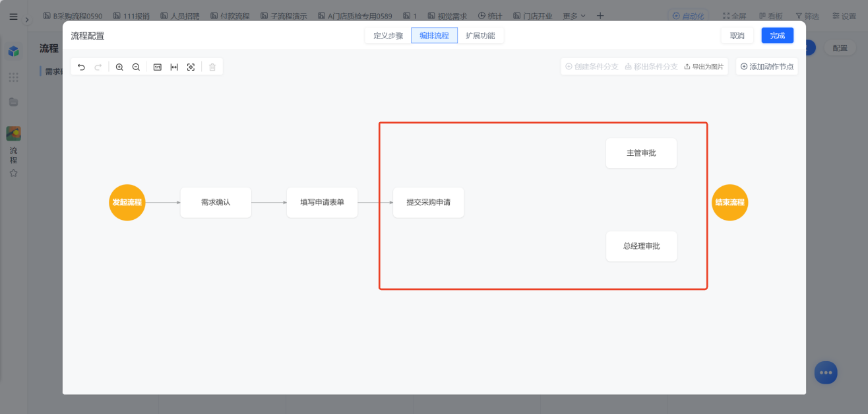Expand the sidebar with the chevron arrow

27,19
